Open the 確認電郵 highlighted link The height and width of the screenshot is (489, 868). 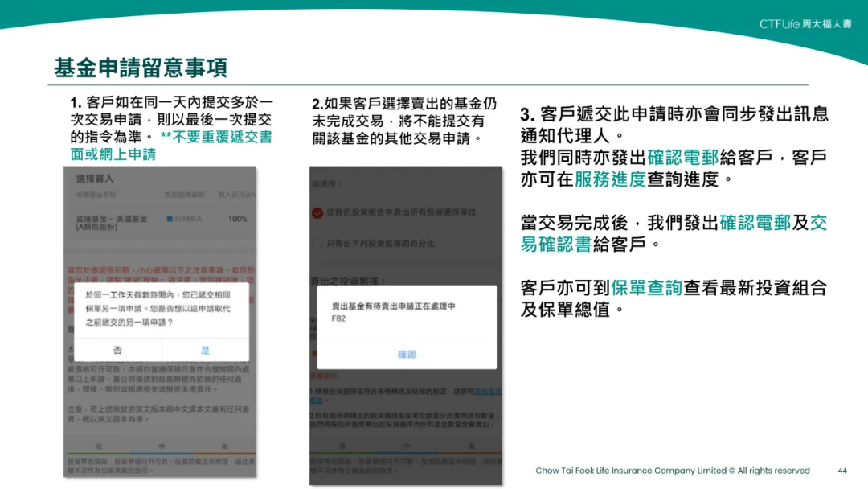682,159
